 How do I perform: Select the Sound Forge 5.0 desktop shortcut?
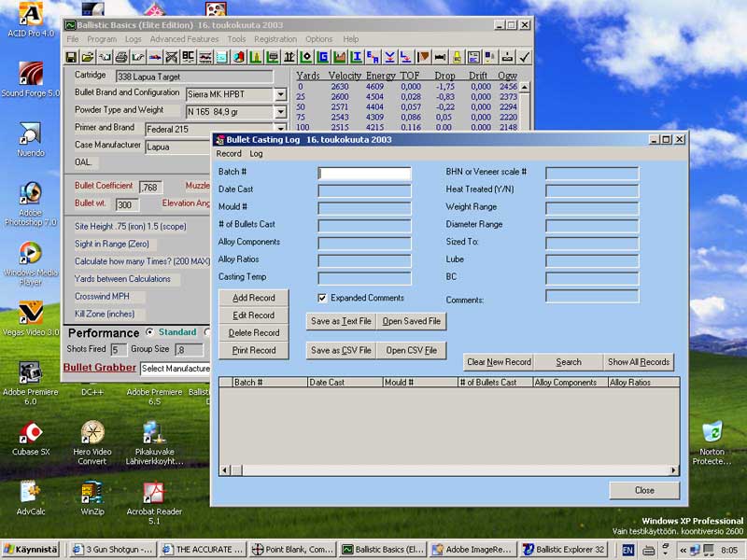(x=31, y=79)
